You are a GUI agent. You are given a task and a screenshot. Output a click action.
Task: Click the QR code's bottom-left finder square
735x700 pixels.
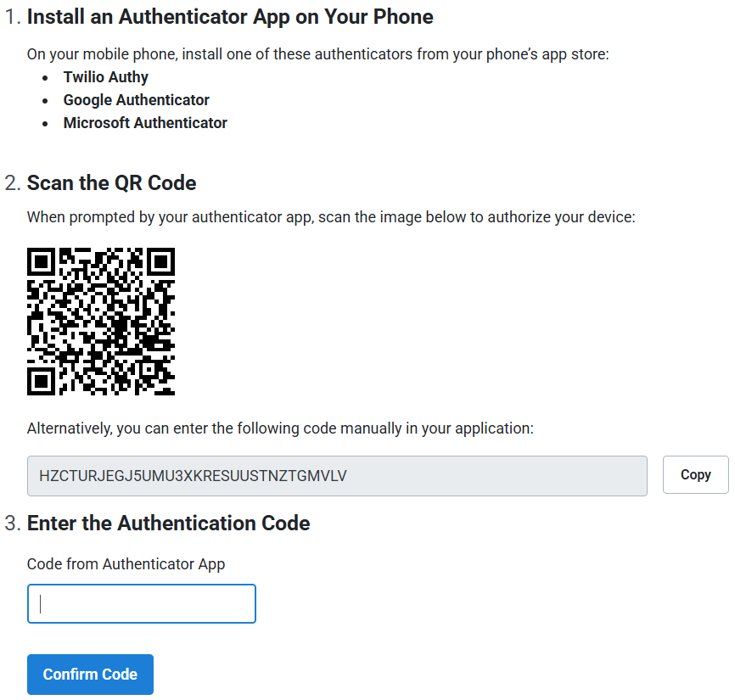tap(42, 381)
